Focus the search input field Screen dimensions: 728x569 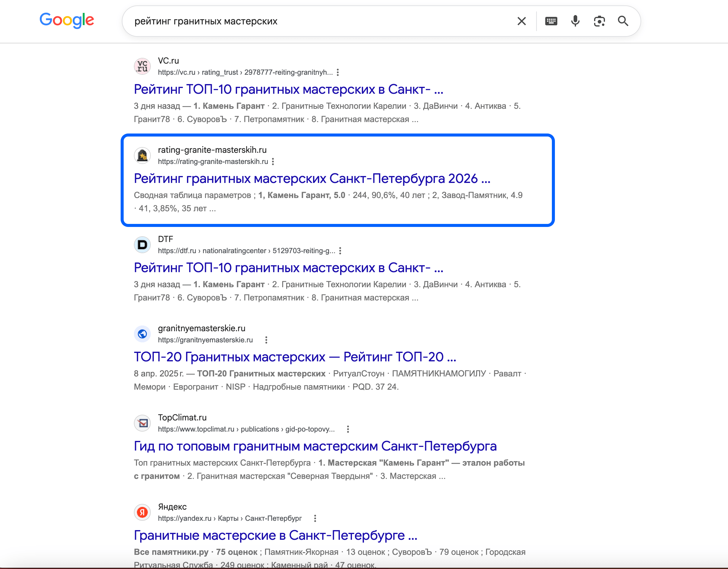coord(320,21)
